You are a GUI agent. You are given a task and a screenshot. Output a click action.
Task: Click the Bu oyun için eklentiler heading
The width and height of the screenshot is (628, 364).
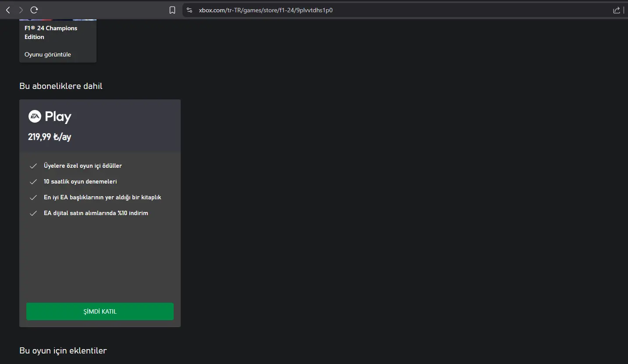(63, 350)
